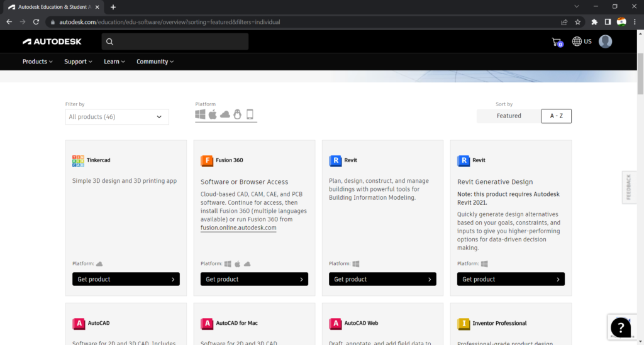Filter by Linux penguin platform icon
644x345 pixels.
(x=237, y=114)
